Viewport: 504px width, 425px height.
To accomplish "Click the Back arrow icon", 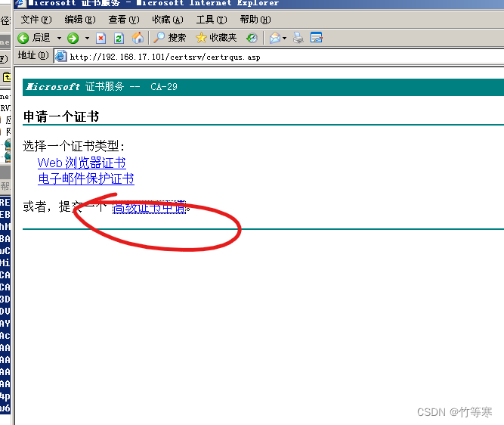I will pyautogui.click(x=23, y=38).
